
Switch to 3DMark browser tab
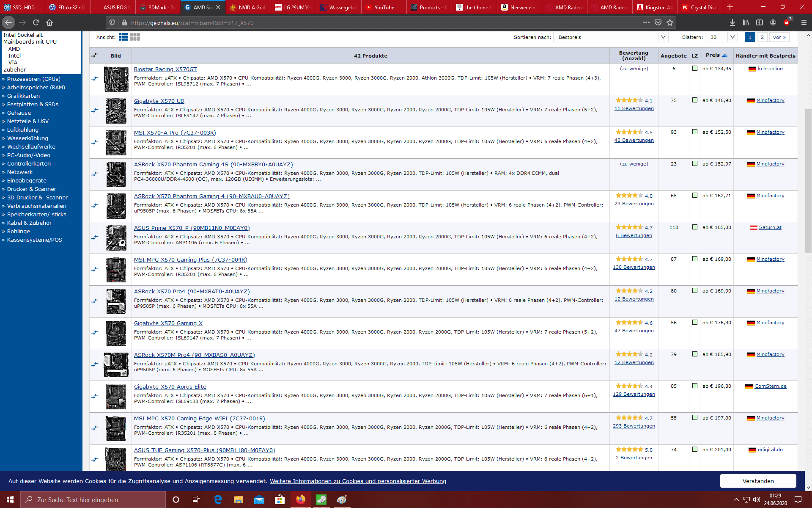click(157, 7)
